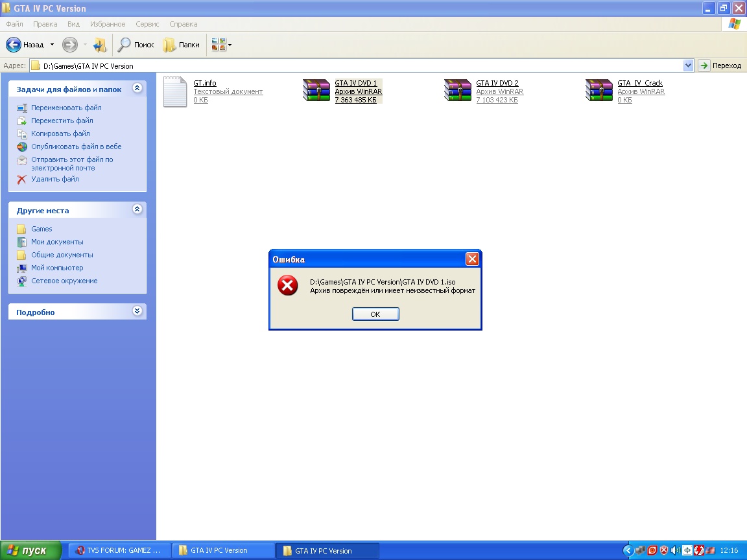Expand the address bar dropdown arrow

(x=688, y=65)
